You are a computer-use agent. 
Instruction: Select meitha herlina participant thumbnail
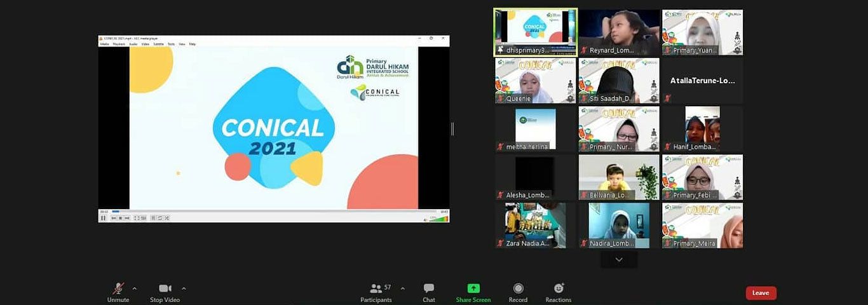[x=536, y=129]
